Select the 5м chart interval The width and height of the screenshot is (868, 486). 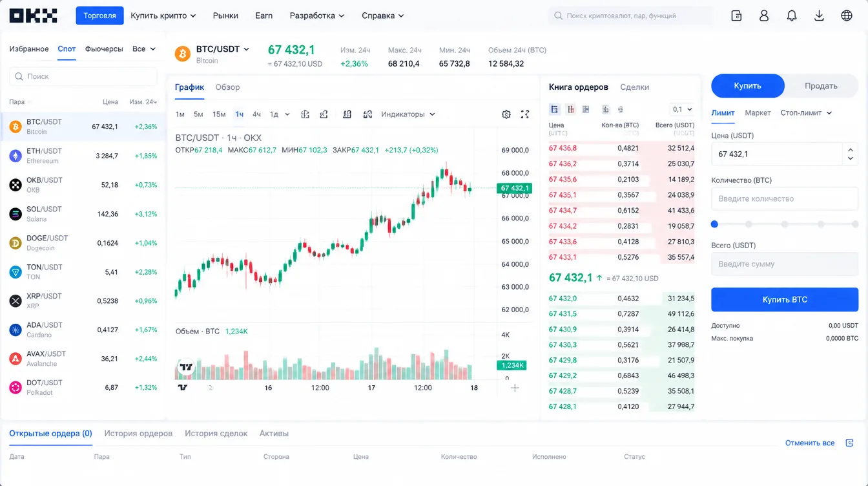[x=198, y=114]
